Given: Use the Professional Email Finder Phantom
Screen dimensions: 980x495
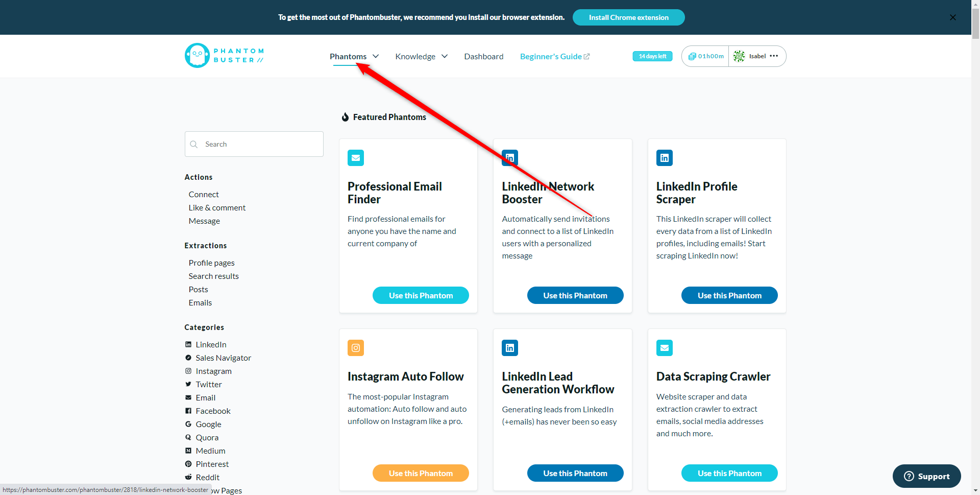Looking at the screenshot, I should [x=421, y=295].
